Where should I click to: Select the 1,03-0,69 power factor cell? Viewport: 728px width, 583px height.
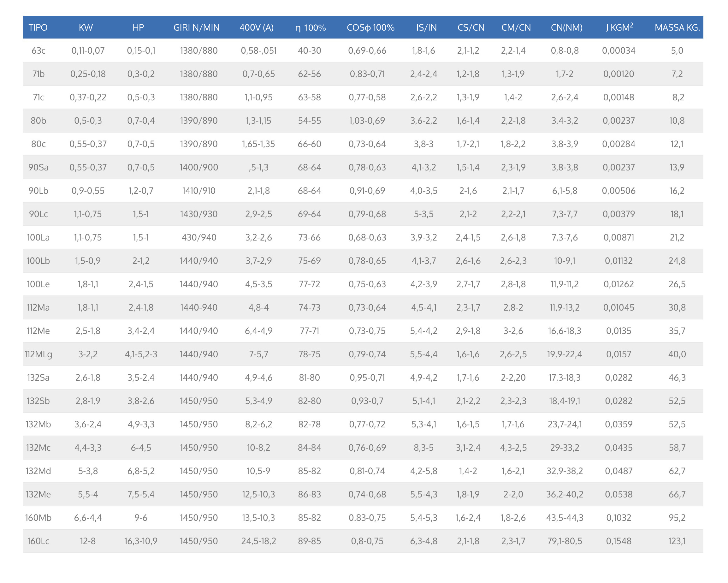point(367,121)
